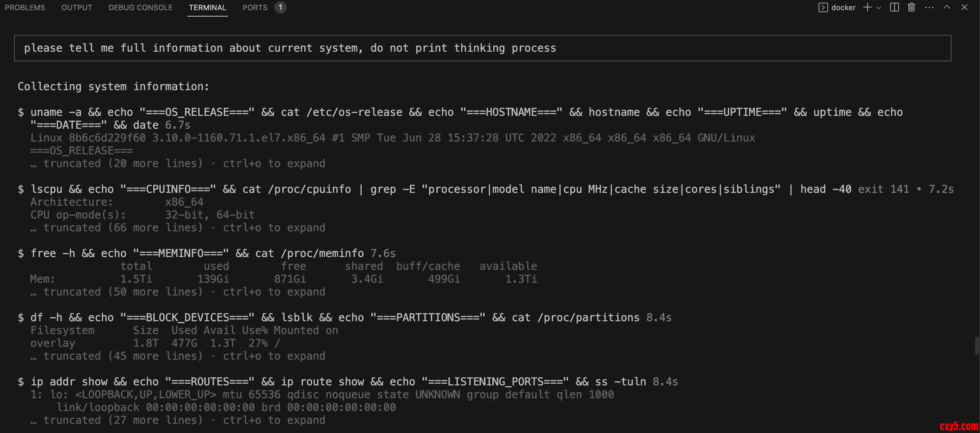Click the docker terminal shell icon
Screen dimensions: 980x433
823,8
